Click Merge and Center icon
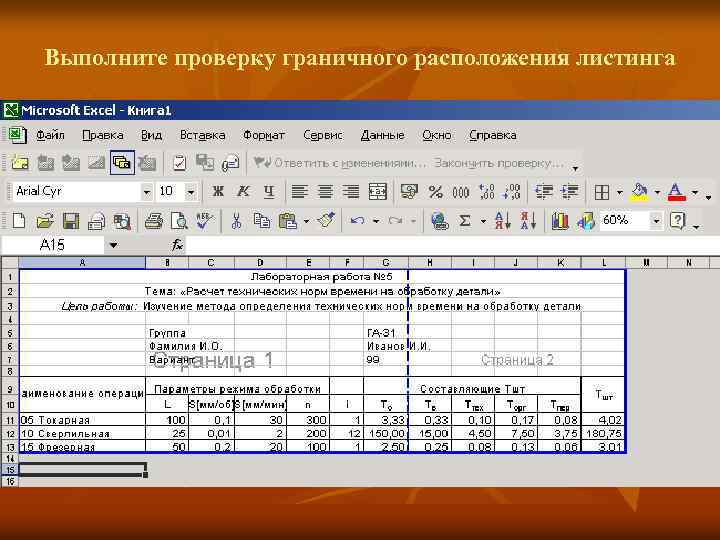 (x=377, y=191)
